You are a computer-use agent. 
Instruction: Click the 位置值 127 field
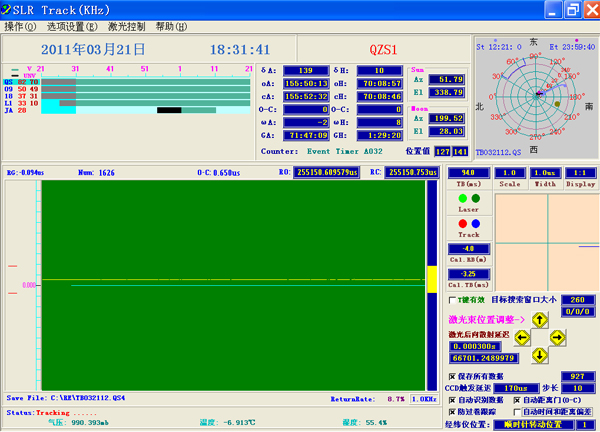click(x=442, y=152)
